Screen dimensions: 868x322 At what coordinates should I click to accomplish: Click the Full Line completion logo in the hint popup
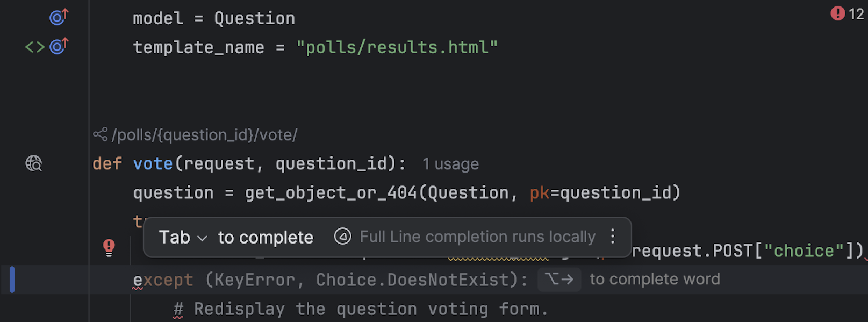tap(342, 237)
